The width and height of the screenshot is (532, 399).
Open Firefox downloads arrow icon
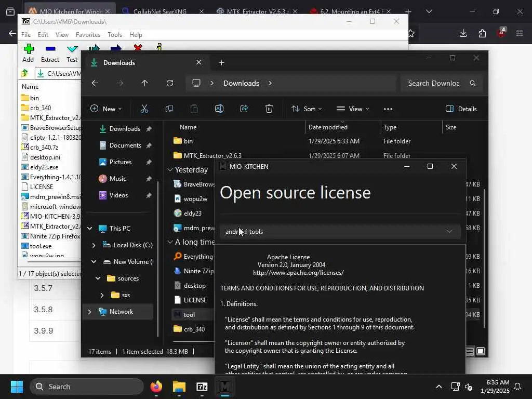click(463, 33)
